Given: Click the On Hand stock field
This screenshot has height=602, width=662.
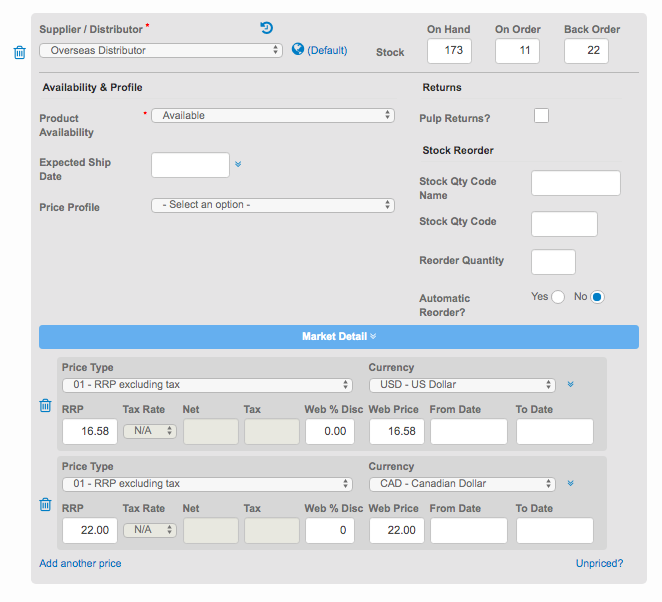Looking at the screenshot, I should point(449,51).
